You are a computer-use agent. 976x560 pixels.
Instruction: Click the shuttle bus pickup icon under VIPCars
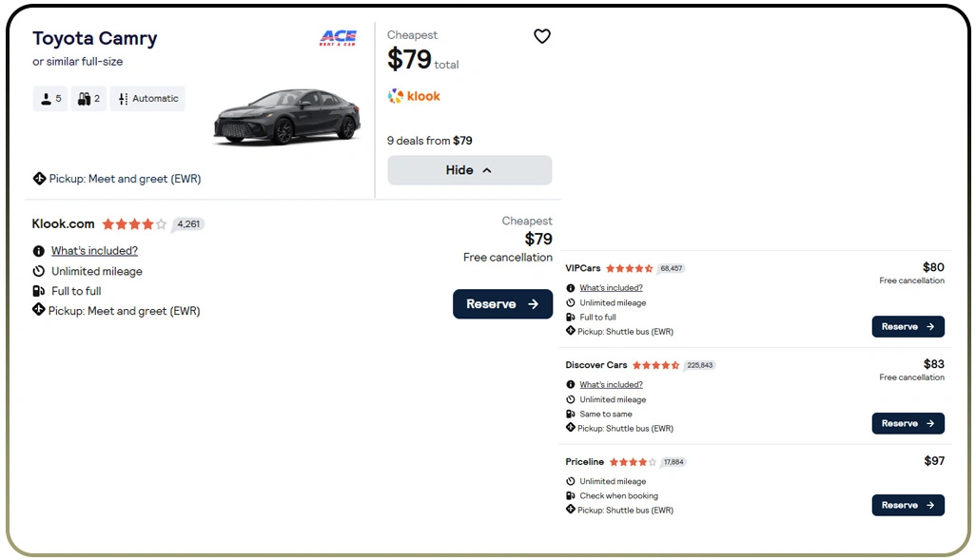point(569,331)
